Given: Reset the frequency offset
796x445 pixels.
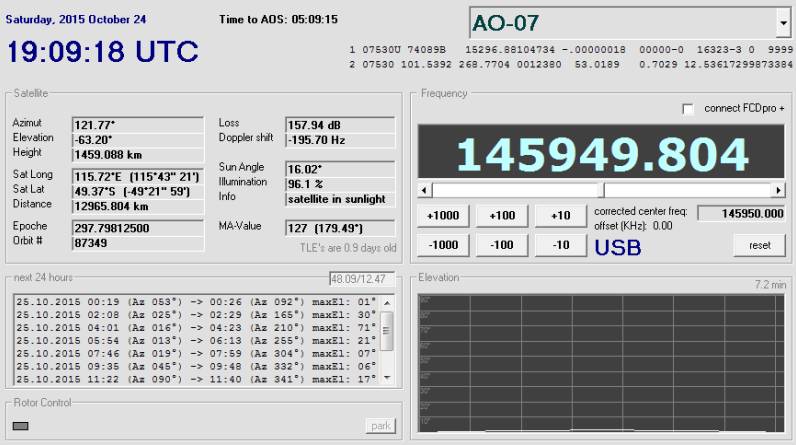Looking at the screenshot, I should [759, 245].
